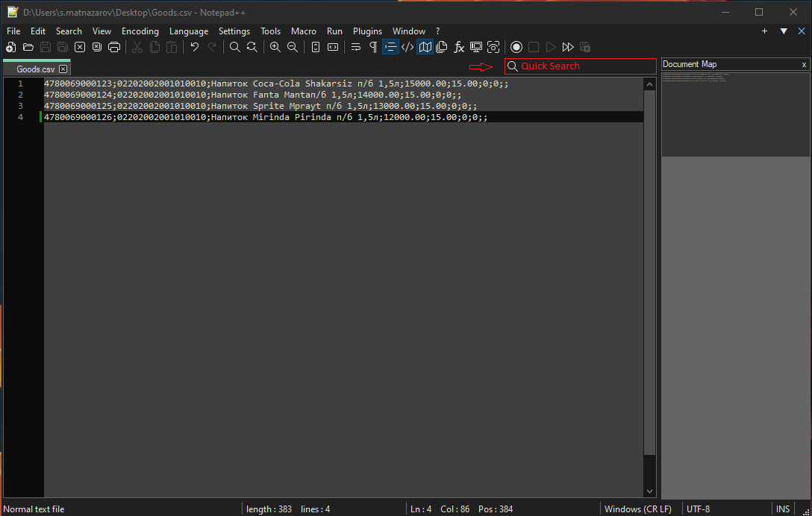The image size is (812, 516).
Task: Open the Encoding menu
Action: click(x=140, y=31)
